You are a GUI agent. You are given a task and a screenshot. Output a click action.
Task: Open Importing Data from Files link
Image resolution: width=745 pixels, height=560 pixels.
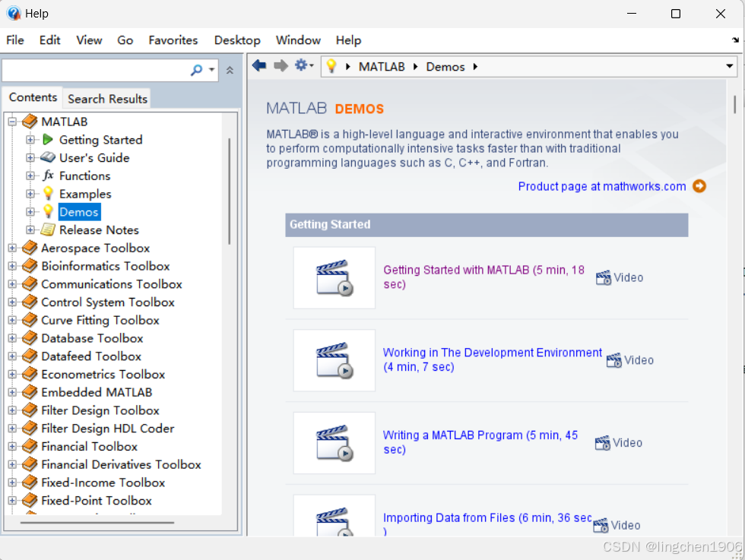pos(487,524)
